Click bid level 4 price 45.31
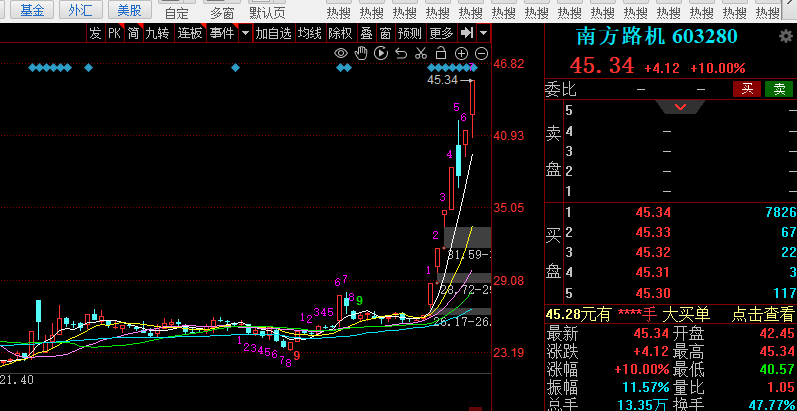Screen dimensions: 797x411 653,273
